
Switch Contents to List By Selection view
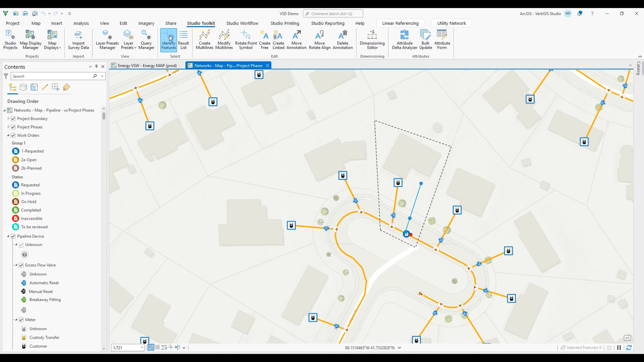coord(34,87)
